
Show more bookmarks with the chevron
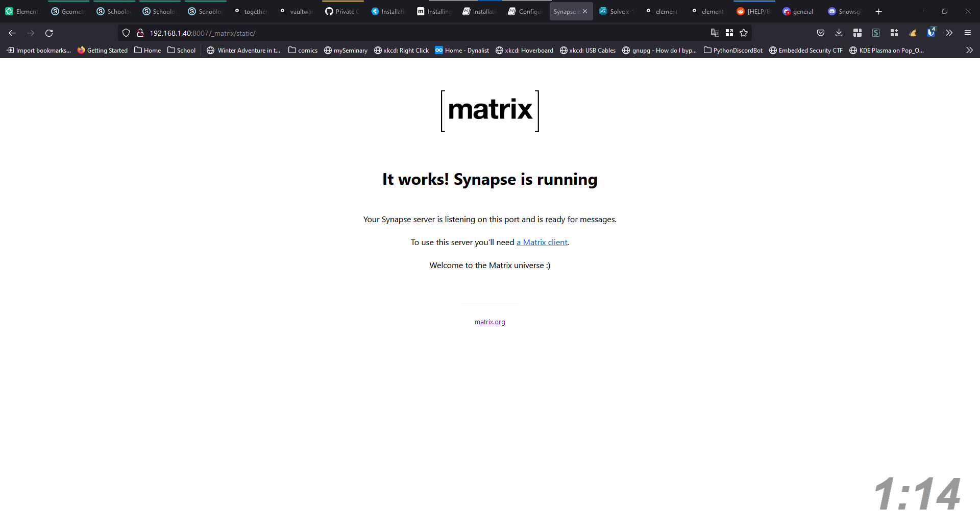[x=969, y=51]
